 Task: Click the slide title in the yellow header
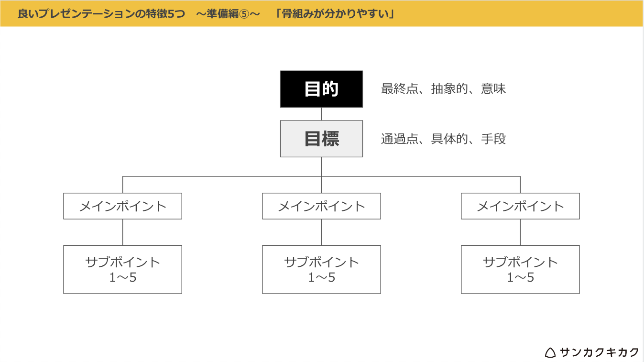(206, 14)
